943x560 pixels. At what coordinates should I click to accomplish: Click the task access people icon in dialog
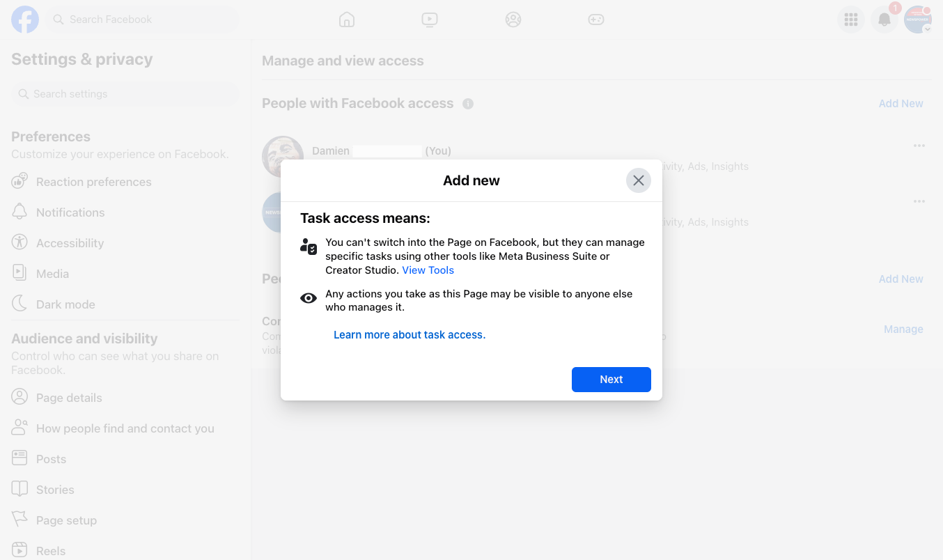pos(309,246)
